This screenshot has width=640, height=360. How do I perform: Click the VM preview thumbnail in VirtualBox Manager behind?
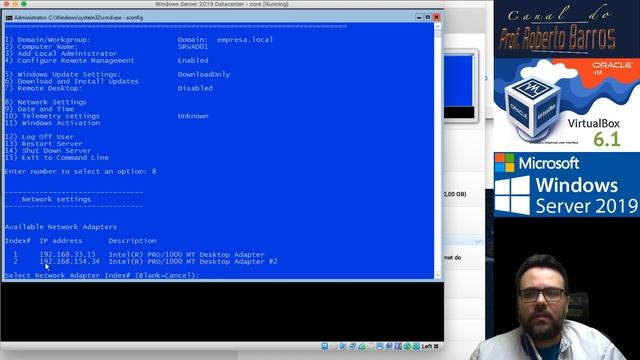pyautogui.click(x=460, y=86)
